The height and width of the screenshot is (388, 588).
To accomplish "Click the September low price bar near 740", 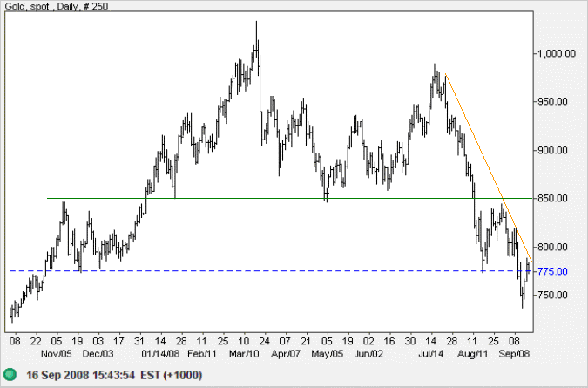I will 523,296.
